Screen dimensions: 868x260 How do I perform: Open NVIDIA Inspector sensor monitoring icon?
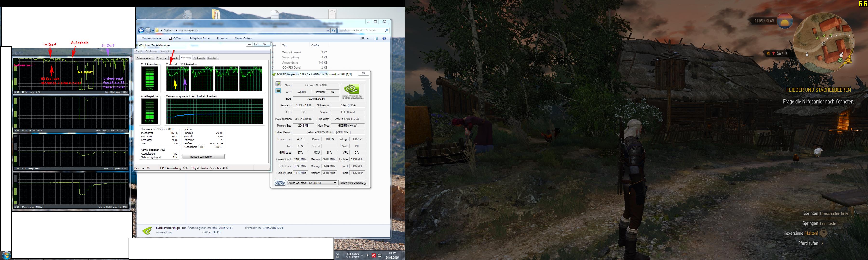[x=278, y=91]
